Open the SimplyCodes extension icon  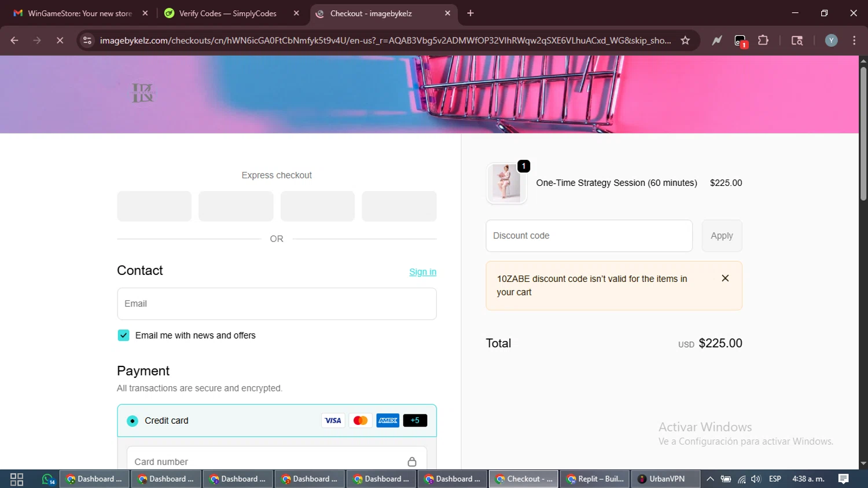pyautogui.click(x=740, y=41)
